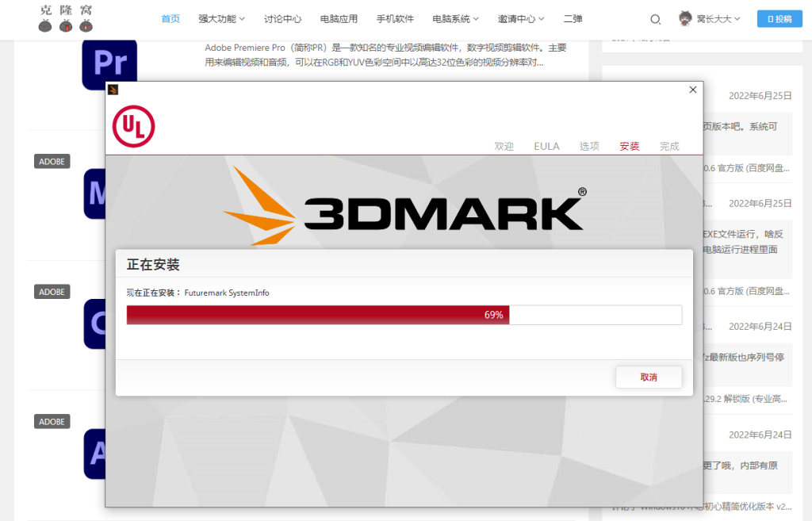Click the 3DMark installer title bar icon
Screen dimensions: 812x521
pos(113,90)
